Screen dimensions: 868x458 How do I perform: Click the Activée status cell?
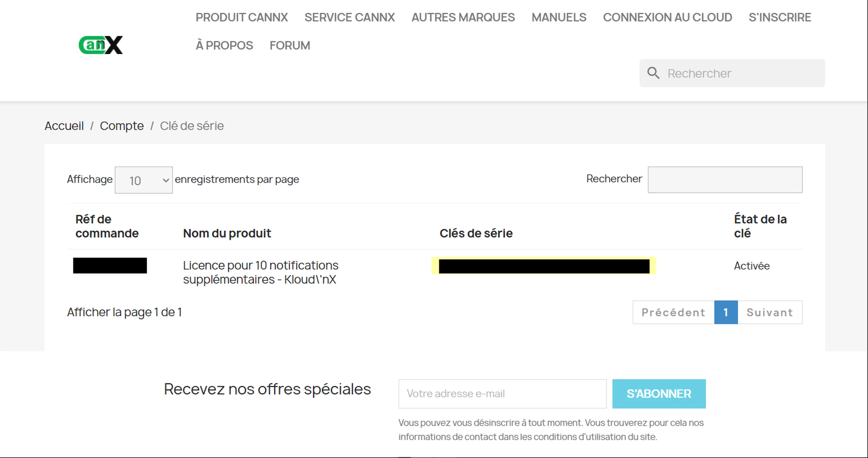[x=752, y=266]
